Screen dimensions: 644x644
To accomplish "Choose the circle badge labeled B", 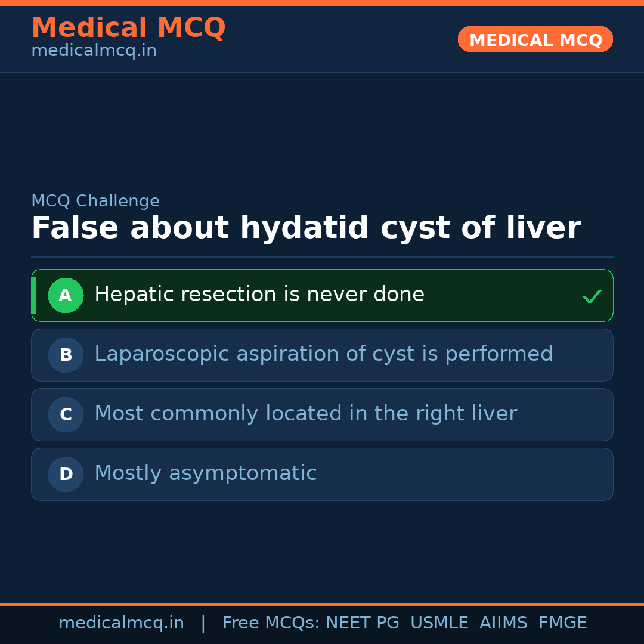I will (x=66, y=355).
